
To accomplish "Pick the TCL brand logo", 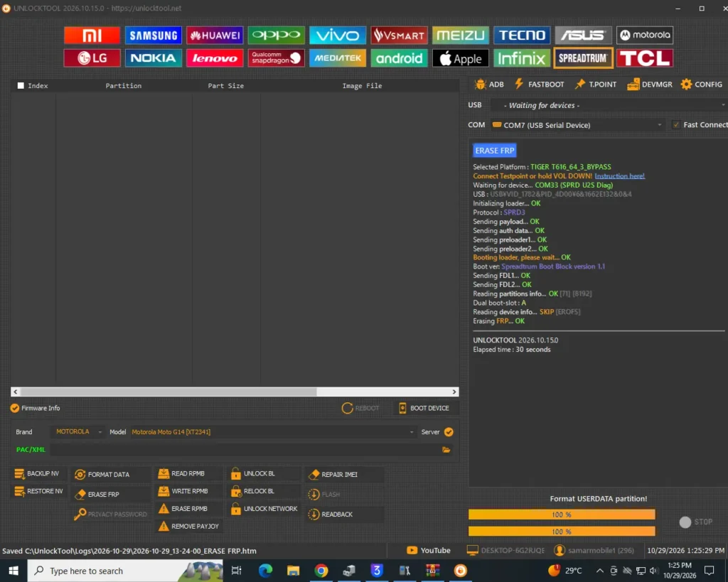I will click(x=645, y=58).
